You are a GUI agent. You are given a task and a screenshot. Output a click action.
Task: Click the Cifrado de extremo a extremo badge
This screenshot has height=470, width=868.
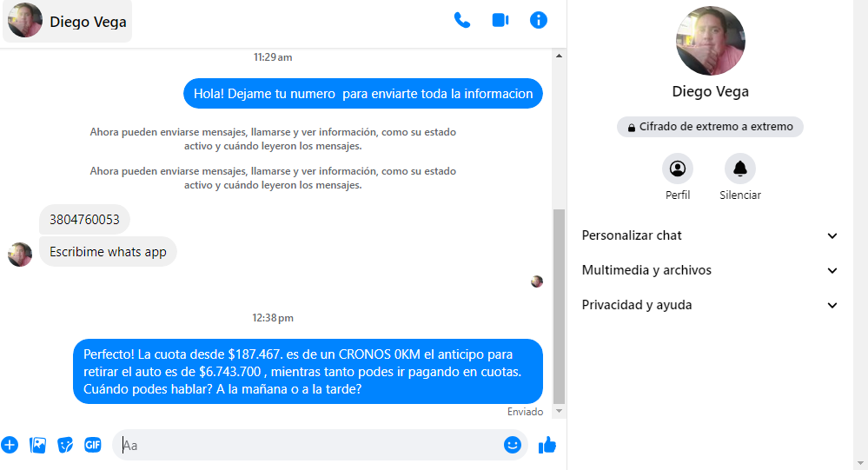pos(710,127)
